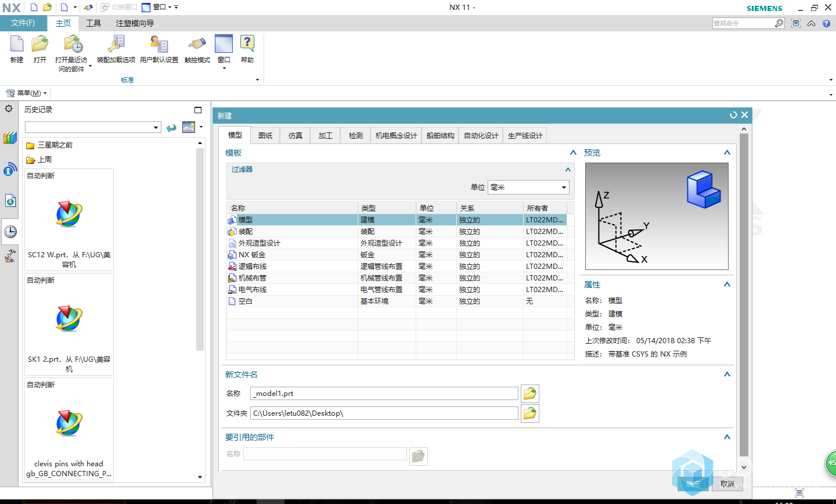Click the 取消 cancel button
The image size is (836, 504).
727,484
